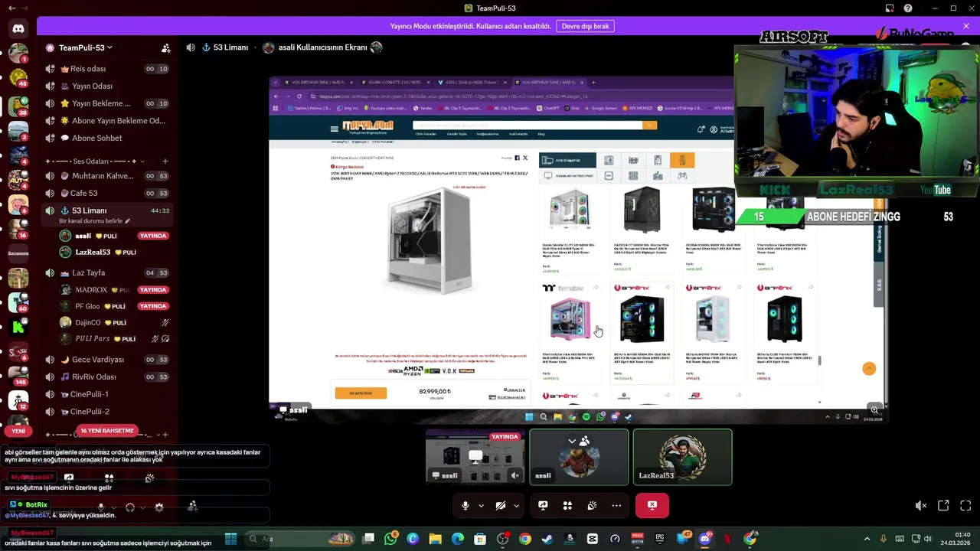Jump to 16 YENİ BAHSETME mentions
This screenshot has width=980, height=551.
point(107,431)
